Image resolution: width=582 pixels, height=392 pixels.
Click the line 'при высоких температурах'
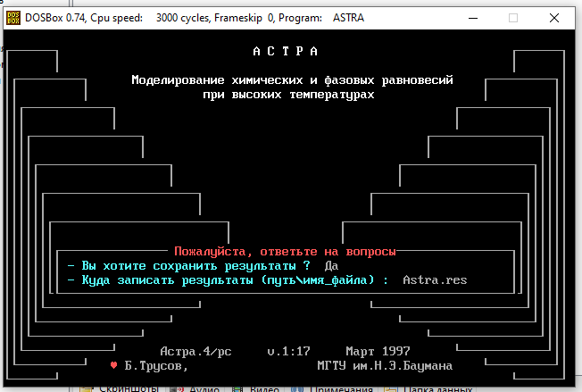click(288, 95)
